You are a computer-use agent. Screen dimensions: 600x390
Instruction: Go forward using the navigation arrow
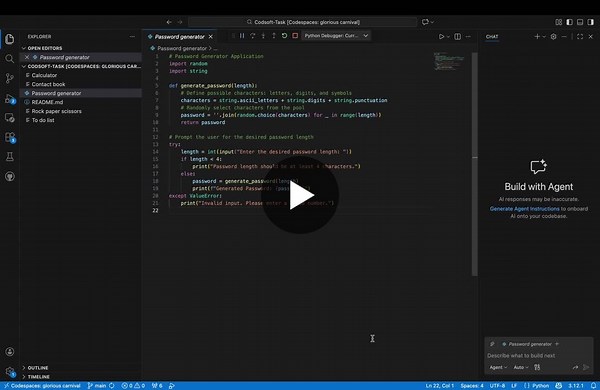[x=180, y=22]
